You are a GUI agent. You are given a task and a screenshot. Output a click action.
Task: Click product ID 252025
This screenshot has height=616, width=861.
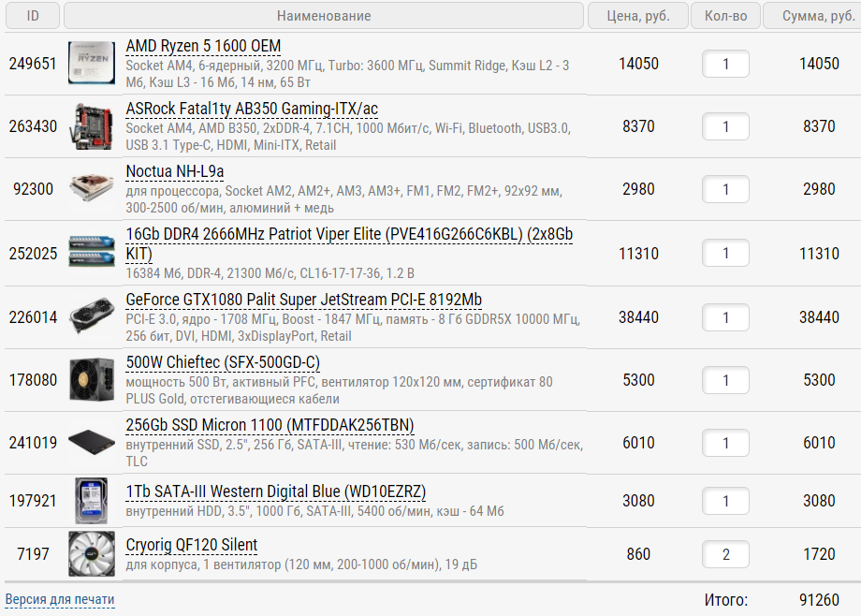[33, 254]
